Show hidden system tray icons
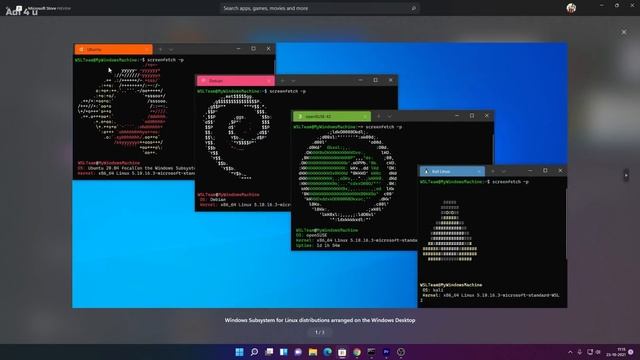This screenshot has width=640, height=360. [570, 352]
